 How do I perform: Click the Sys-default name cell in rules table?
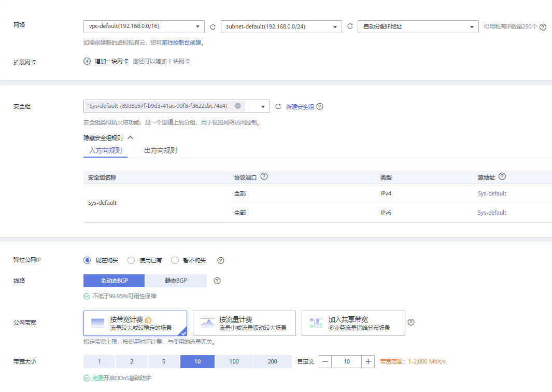click(x=157, y=203)
